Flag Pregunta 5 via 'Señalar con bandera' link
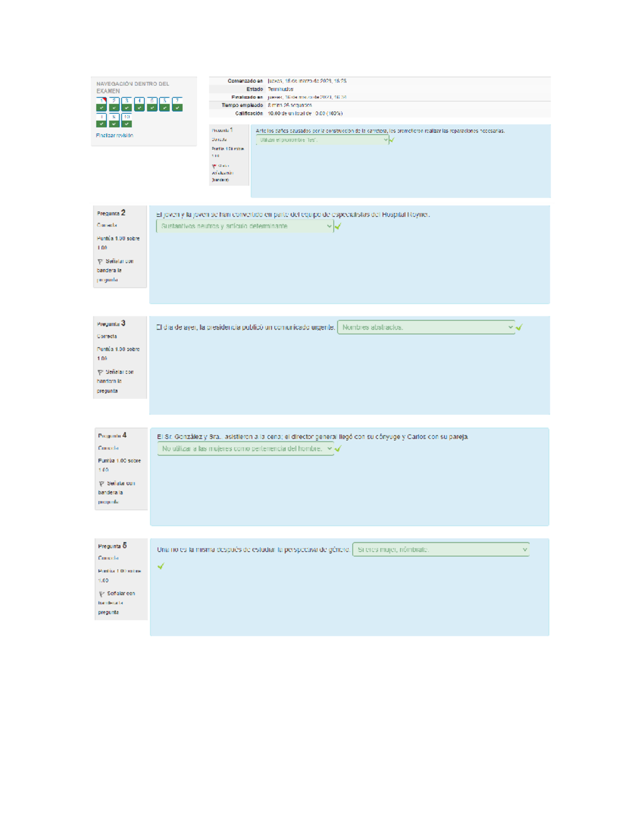The width and height of the screenshot is (644, 834). click(116, 603)
